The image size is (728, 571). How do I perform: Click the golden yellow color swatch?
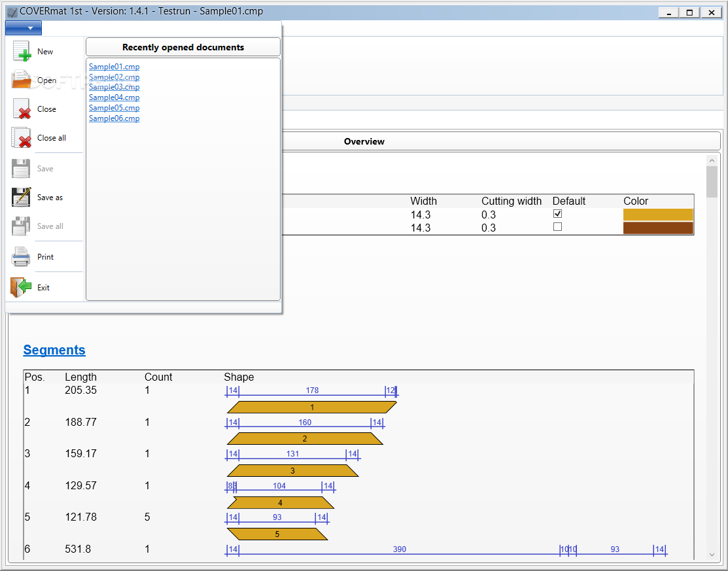[x=658, y=215]
